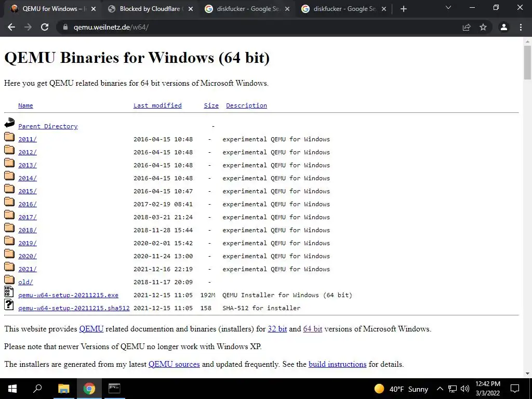Open the 2012/ folder link
Viewport: 532px width, 399px height.
click(x=28, y=152)
